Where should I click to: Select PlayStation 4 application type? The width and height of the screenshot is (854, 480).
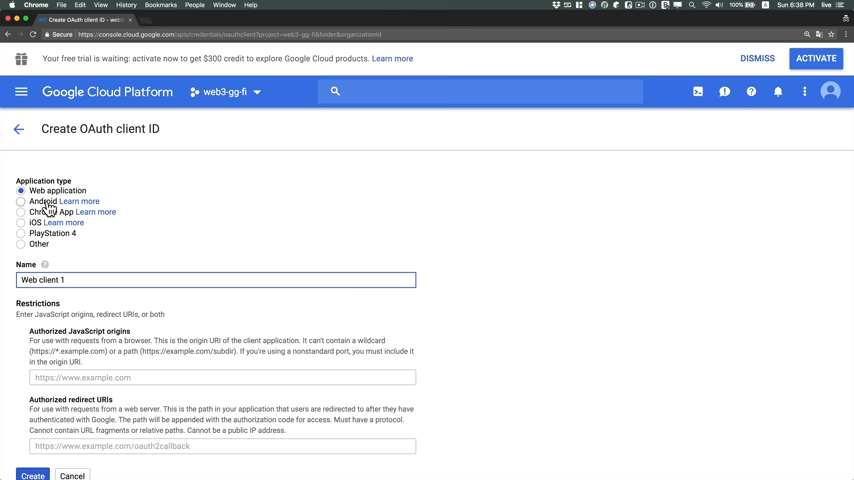pos(21,234)
